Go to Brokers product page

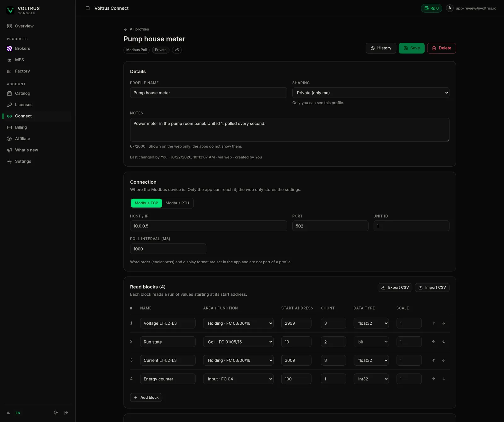click(37, 48)
